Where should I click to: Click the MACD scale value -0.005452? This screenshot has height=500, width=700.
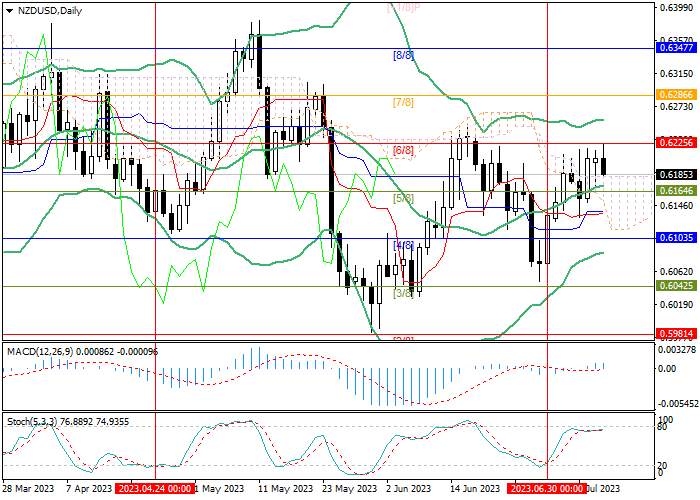[x=677, y=404]
